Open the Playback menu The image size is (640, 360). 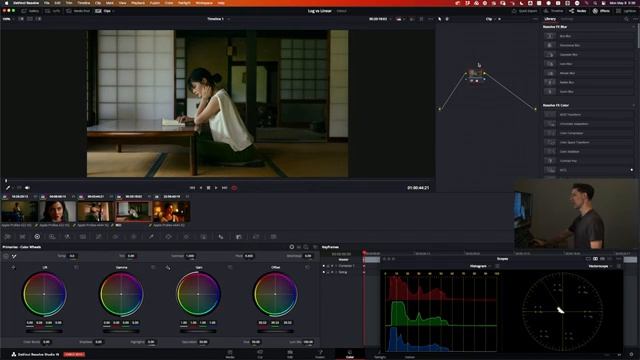point(138,3)
